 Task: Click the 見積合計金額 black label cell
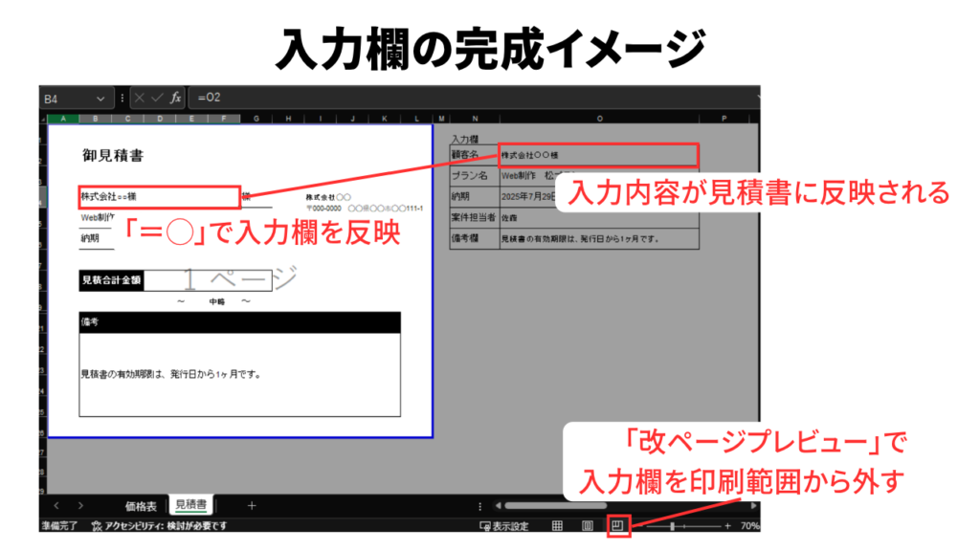[111, 280]
